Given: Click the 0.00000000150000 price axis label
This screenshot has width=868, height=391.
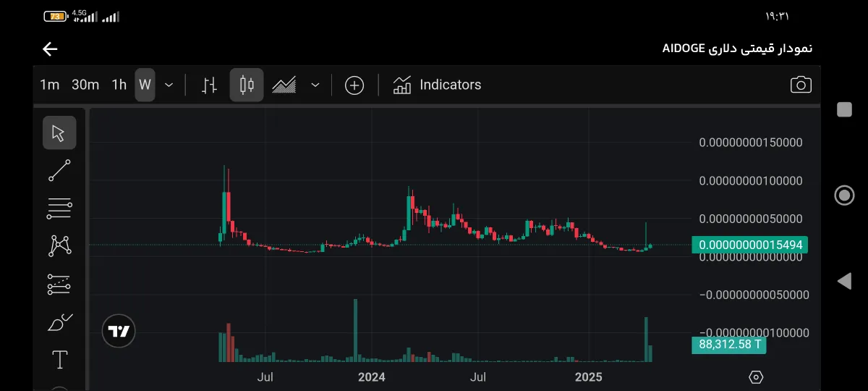Looking at the screenshot, I should [751, 143].
